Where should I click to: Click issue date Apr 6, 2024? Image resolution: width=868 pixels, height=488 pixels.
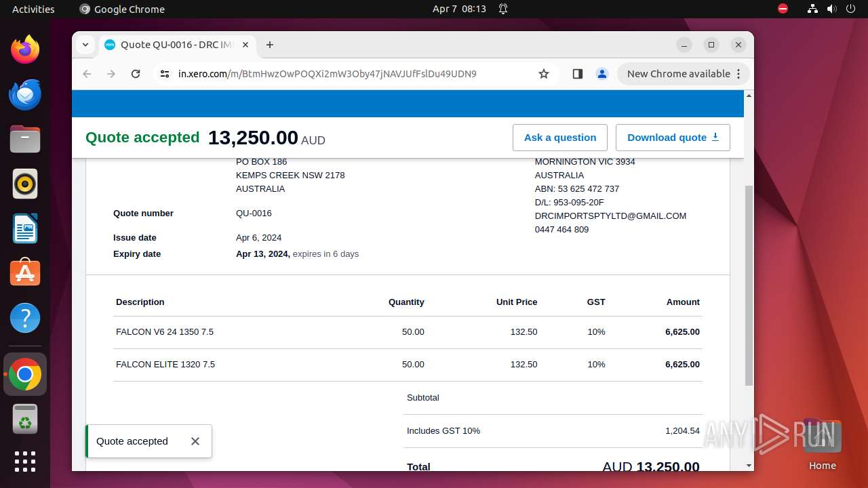(258, 238)
